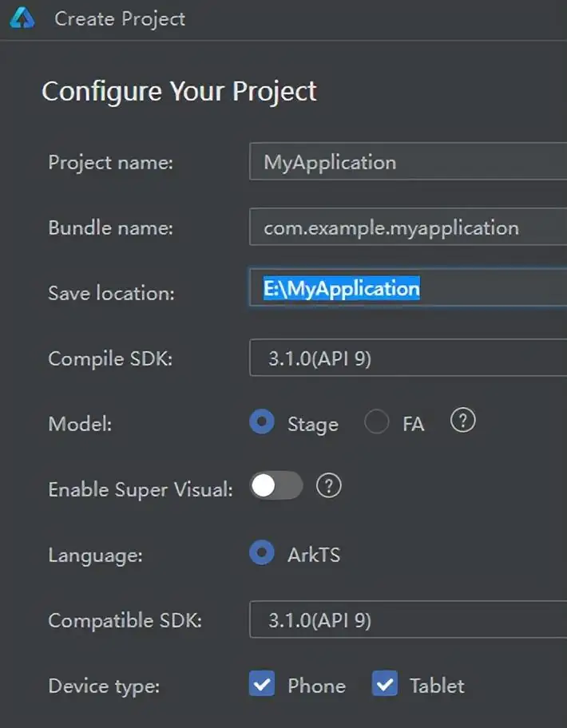Click the Configure Your Project heading
The height and width of the screenshot is (728, 567).
(179, 91)
